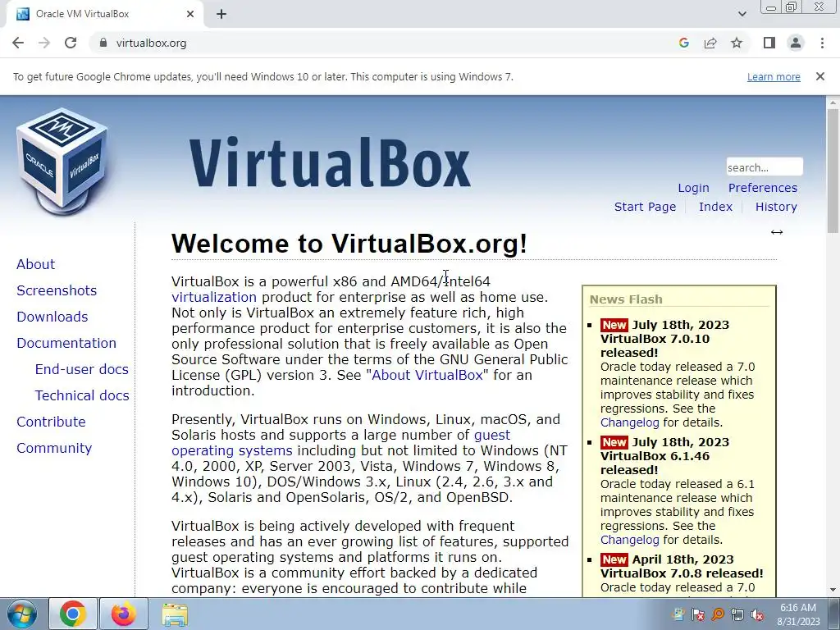Screen dimensions: 840x630
Task: Close the Oracle VM VirtualBox tab
Action: point(190,14)
